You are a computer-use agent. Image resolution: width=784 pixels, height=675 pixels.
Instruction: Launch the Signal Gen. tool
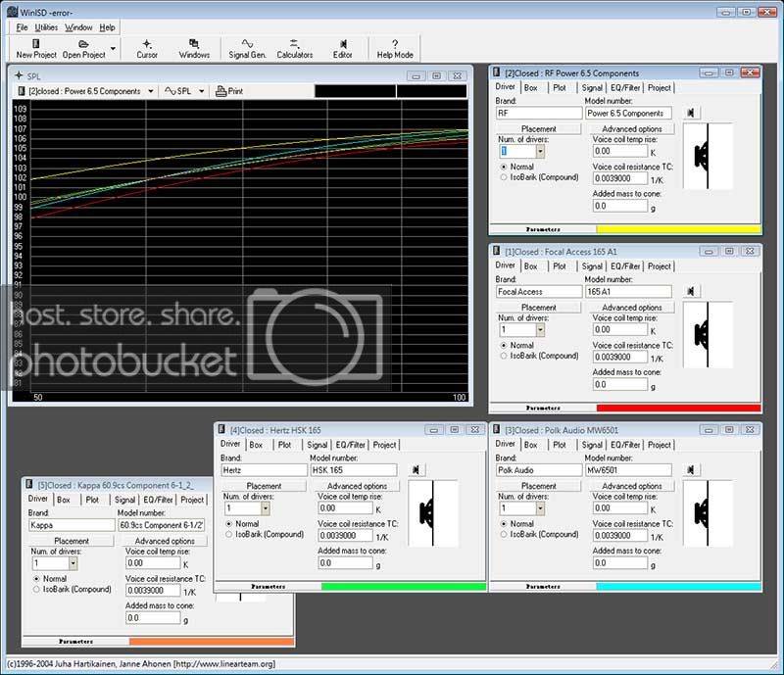[x=247, y=49]
